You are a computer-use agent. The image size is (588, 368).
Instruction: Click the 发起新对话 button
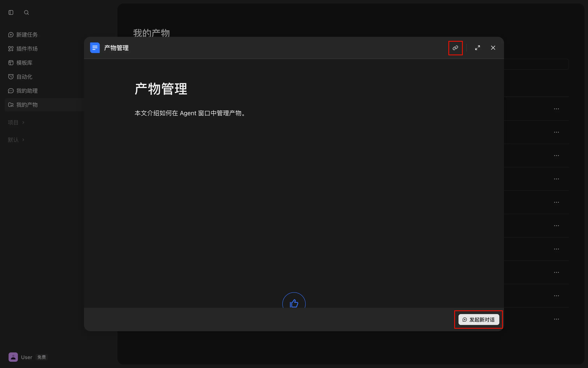(479, 320)
